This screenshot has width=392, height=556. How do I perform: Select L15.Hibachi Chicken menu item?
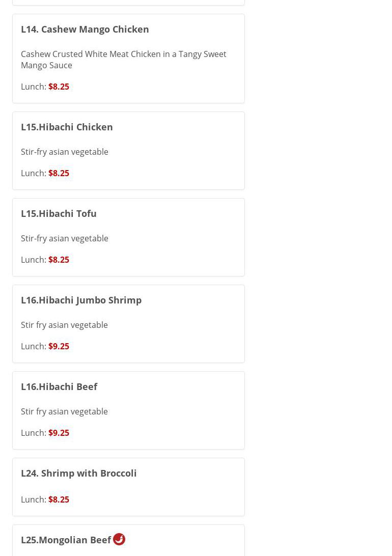(67, 127)
